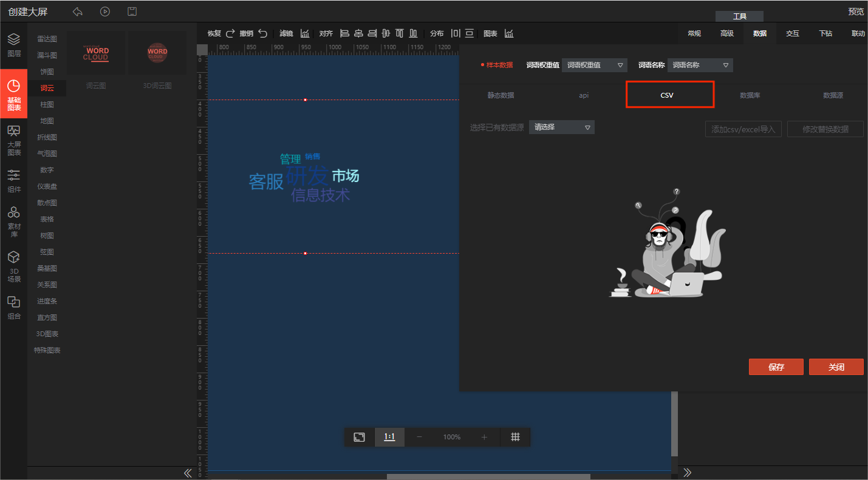This screenshot has height=480, width=868.
Task: Click the zoom-in plus control
Action: point(484,437)
